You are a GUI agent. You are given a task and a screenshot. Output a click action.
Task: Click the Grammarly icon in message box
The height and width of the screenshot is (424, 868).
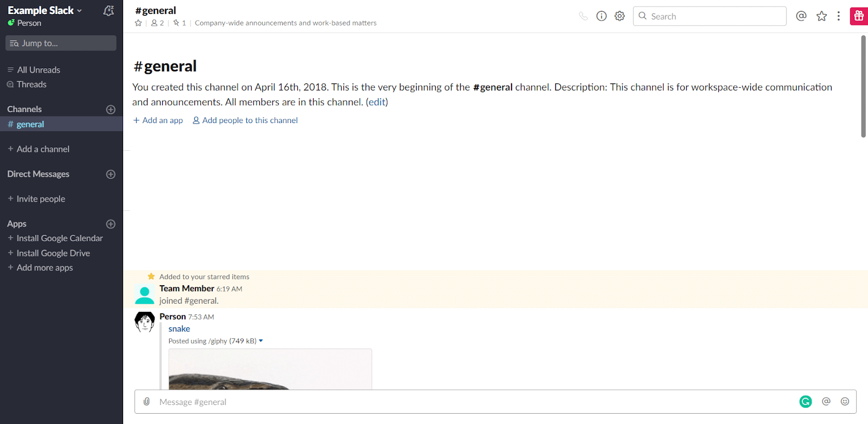[x=806, y=402]
